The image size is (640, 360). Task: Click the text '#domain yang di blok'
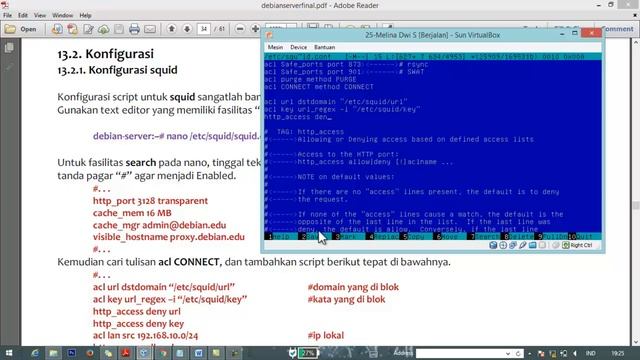point(353,287)
